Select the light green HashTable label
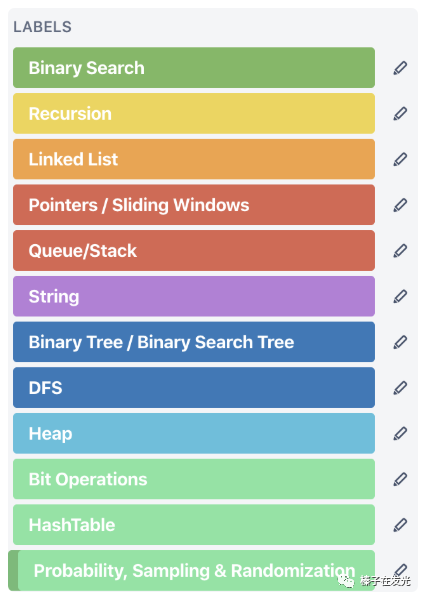Screen dimensions: 424x600 (x=194, y=525)
